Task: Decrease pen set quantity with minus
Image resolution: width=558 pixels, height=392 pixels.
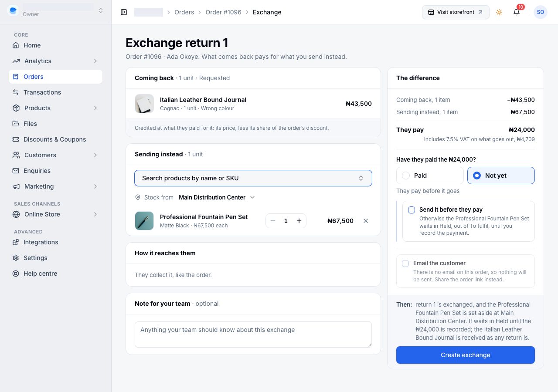Action: tap(273, 221)
